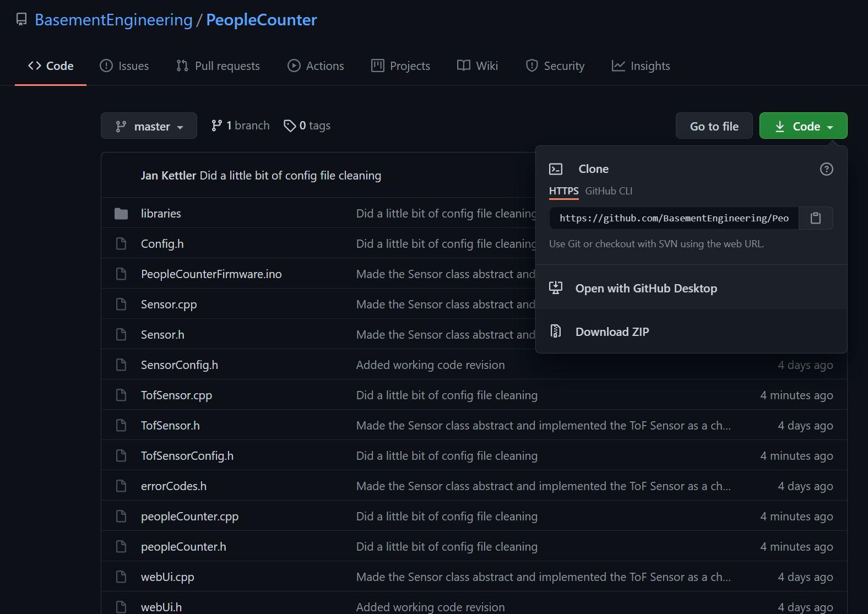The height and width of the screenshot is (614, 868).
Task: Open the master branch dropdown
Action: [149, 126]
